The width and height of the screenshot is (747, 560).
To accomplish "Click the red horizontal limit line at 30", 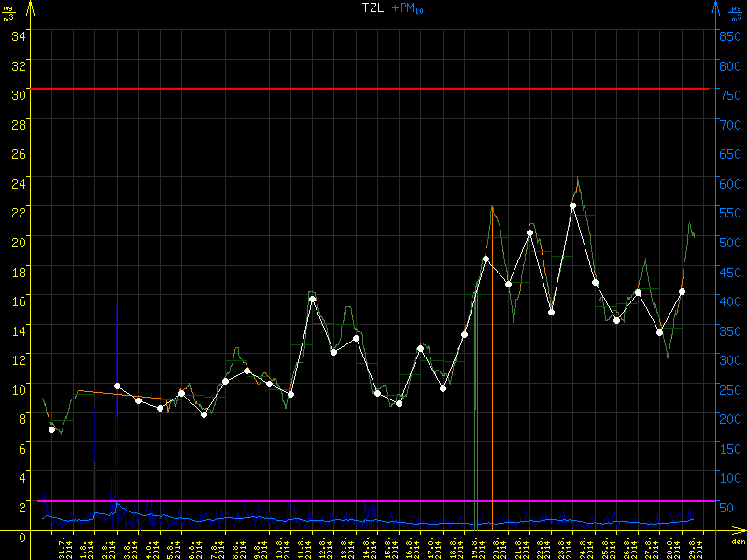I will coord(373,89).
